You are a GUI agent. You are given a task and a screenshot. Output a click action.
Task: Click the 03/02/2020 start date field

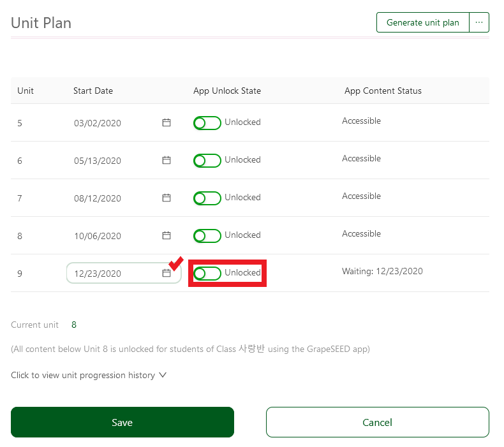click(124, 123)
